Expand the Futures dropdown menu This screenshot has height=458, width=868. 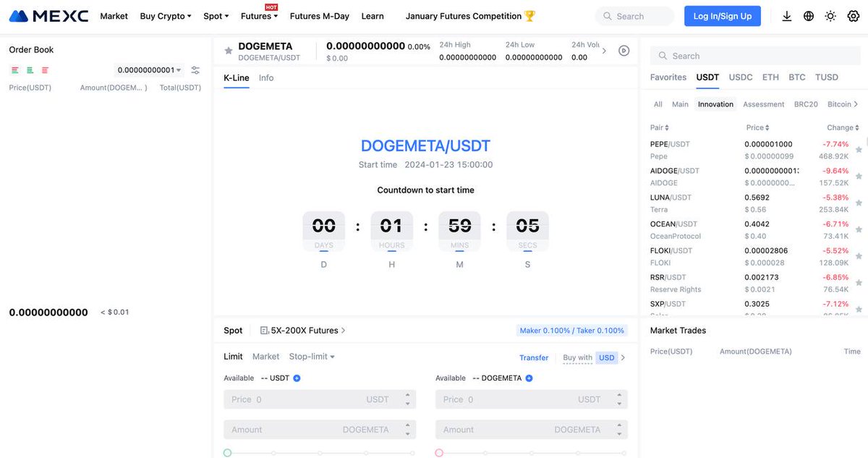259,16
